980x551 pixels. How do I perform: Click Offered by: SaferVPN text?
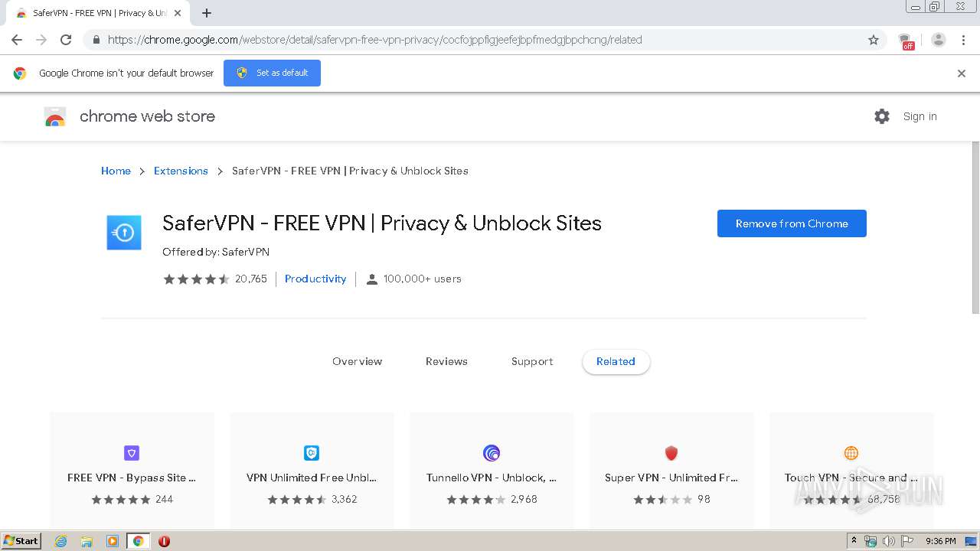(x=216, y=252)
